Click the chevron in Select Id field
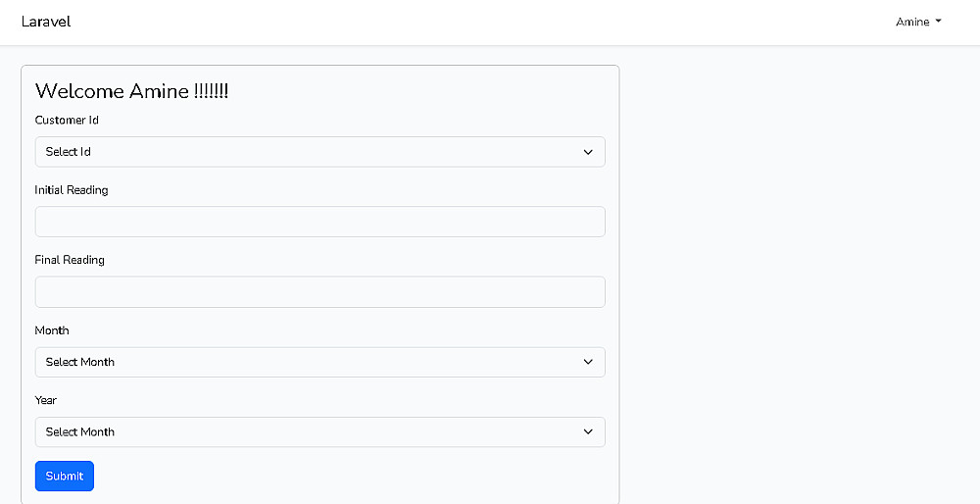Image resolution: width=980 pixels, height=504 pixels. 588,152
